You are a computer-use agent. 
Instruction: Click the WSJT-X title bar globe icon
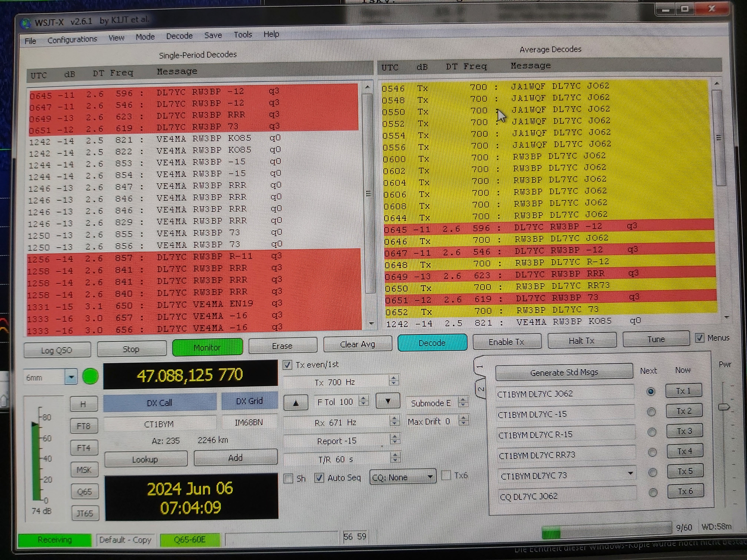(x=26, y=23)
